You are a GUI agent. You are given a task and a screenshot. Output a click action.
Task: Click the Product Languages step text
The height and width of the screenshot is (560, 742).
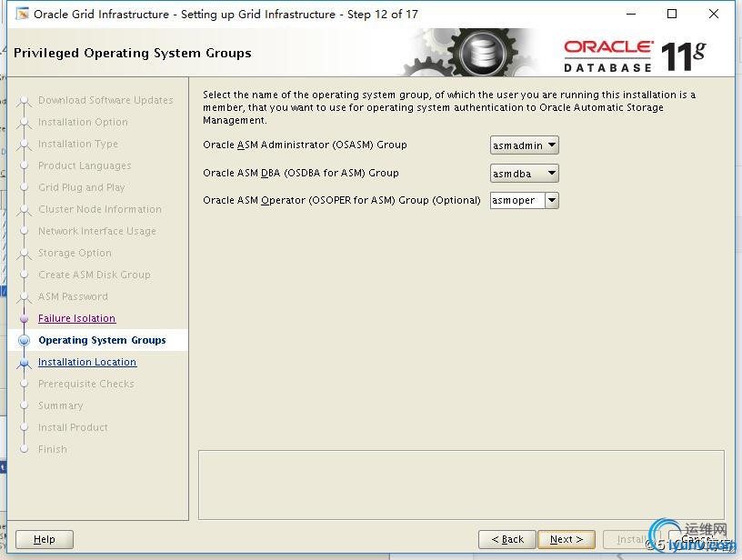tap(85, 165)
